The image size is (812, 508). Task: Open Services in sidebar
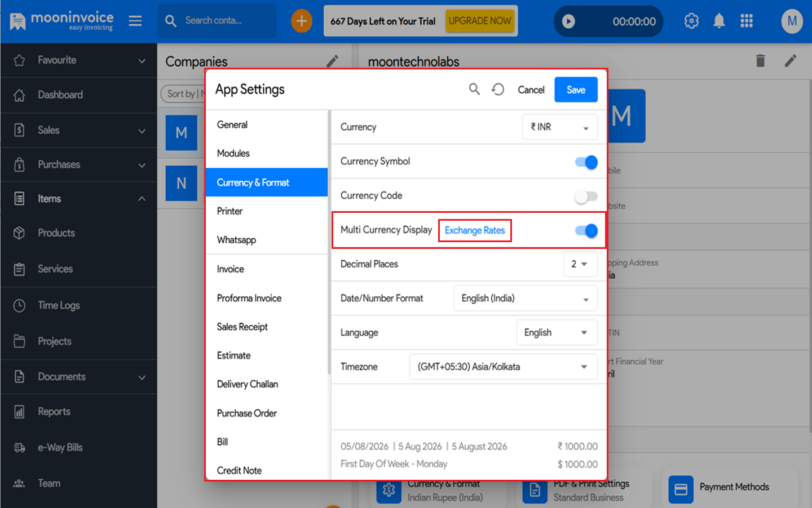[78, 269]
